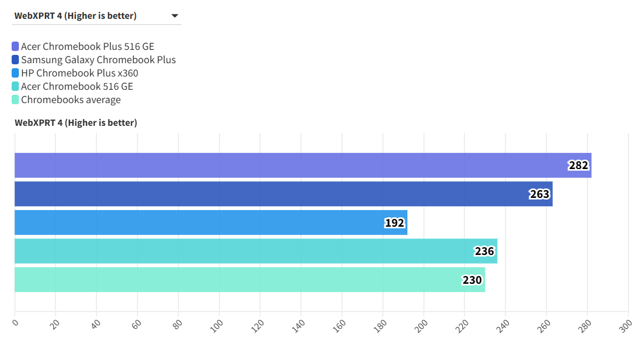Click the Acer Chromebook 516 GE legend swatch
644x342 pixels.
pyautogui.click(x=16, y=86)
